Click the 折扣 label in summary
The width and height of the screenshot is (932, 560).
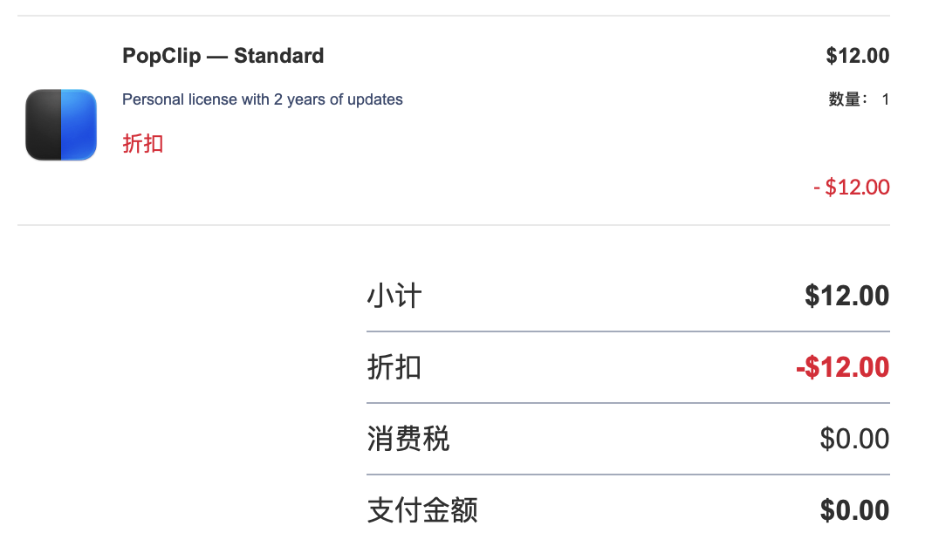pos(394,367)
